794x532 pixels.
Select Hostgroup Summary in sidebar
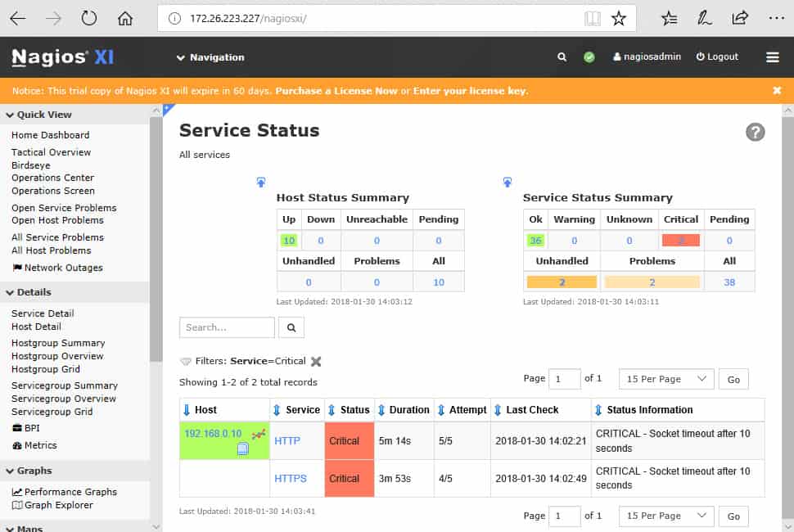coord(58,343)
